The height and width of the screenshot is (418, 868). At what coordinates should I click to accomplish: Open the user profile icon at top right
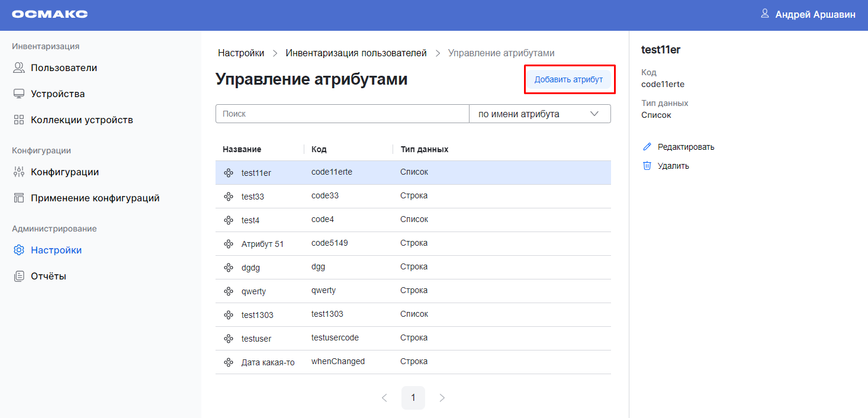765,14
